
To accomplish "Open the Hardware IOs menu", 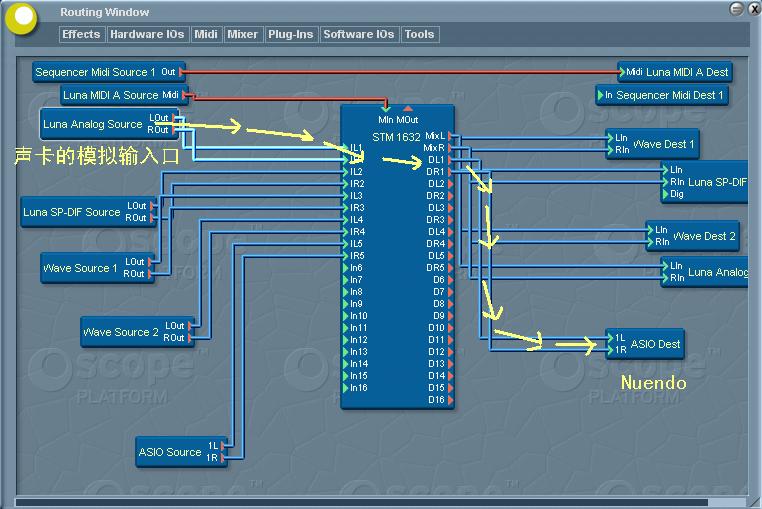I will pyautogui.click(x=147, y=34).
